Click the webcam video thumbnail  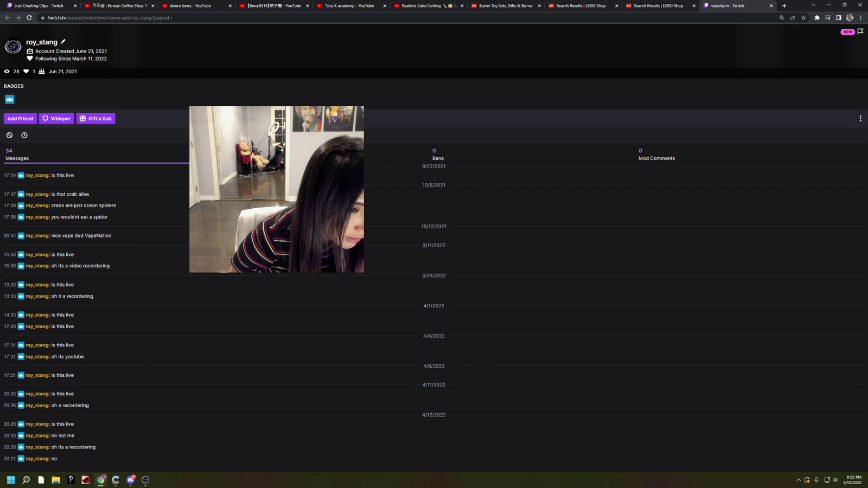[x=277, y=189]
